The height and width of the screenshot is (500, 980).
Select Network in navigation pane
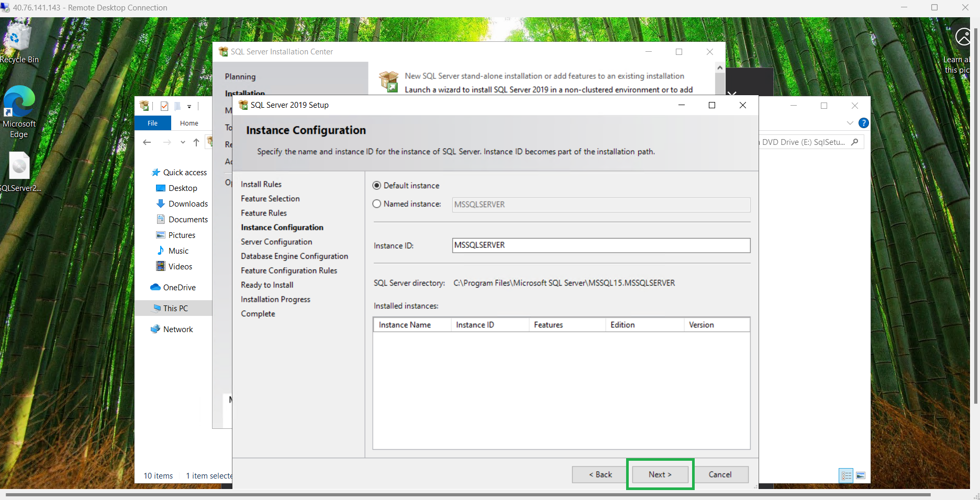pos(172,329)
